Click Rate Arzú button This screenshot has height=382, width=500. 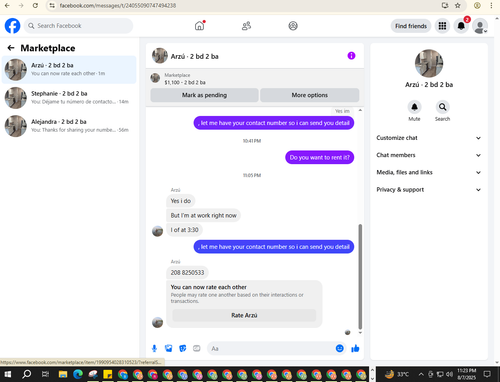(x=244, y=315)
